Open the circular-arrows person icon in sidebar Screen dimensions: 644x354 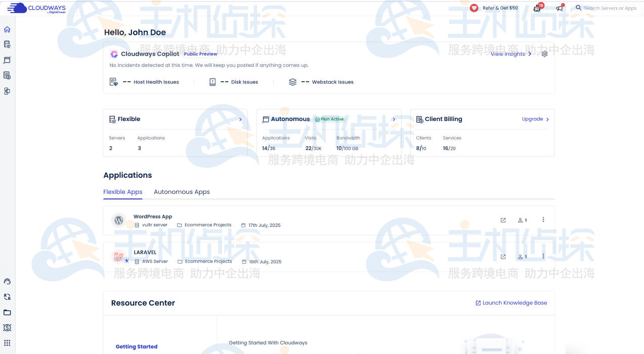click(x=7, y=297)
